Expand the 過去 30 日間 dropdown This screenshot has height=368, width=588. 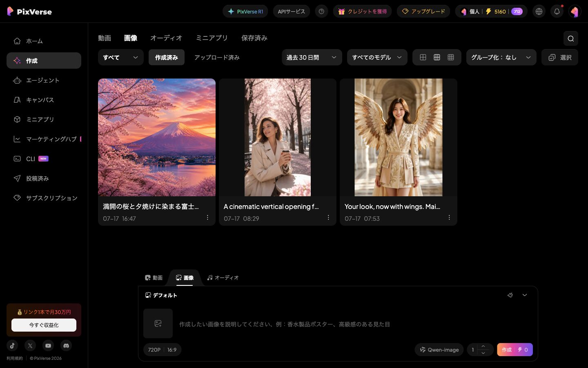pyautogui.click(x=312, y=57)
